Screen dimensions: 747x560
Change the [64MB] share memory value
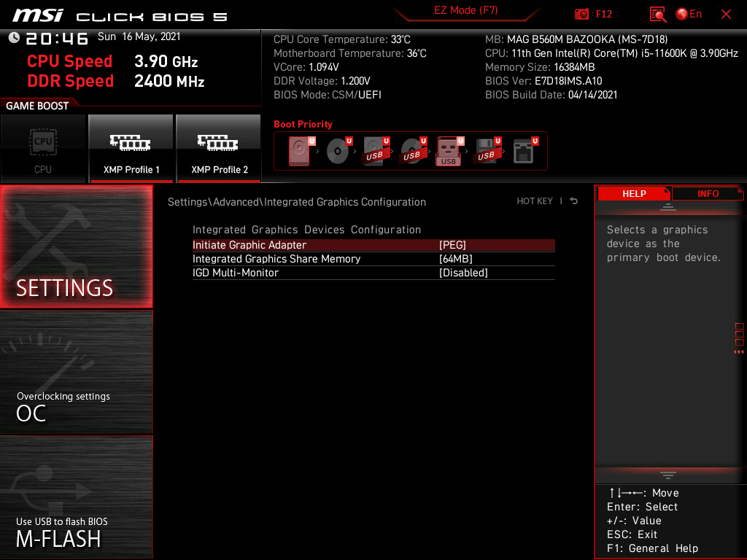pos(456,259)
